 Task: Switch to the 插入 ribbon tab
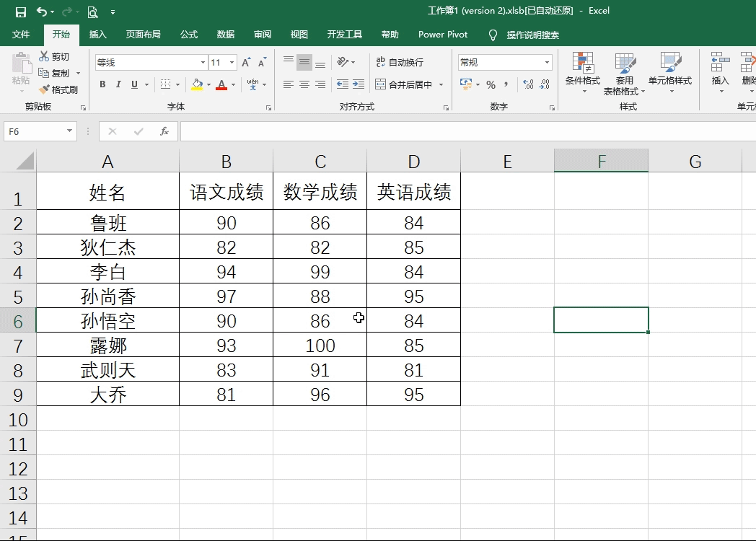tap(98, 34)
